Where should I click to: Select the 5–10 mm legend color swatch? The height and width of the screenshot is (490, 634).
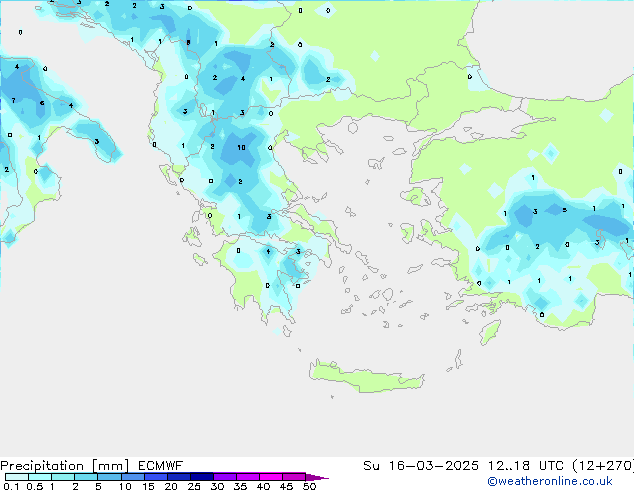pos(109,477)
